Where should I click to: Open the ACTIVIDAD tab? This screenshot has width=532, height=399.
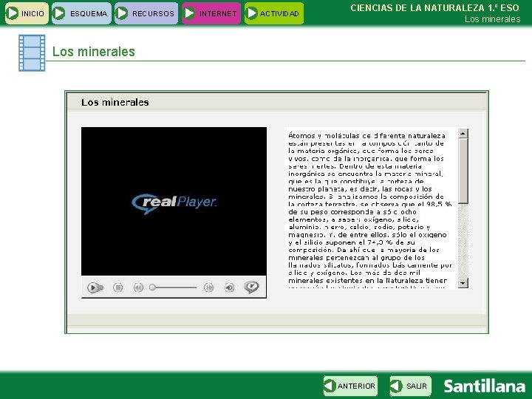(x=274, y=13)
